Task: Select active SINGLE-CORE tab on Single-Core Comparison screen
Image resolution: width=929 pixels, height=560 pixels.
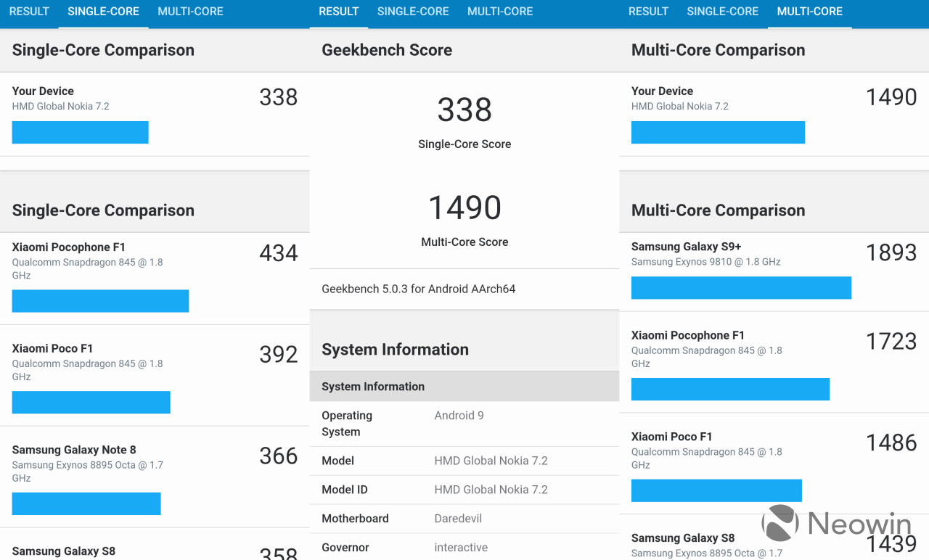Action: pos(103,12)
